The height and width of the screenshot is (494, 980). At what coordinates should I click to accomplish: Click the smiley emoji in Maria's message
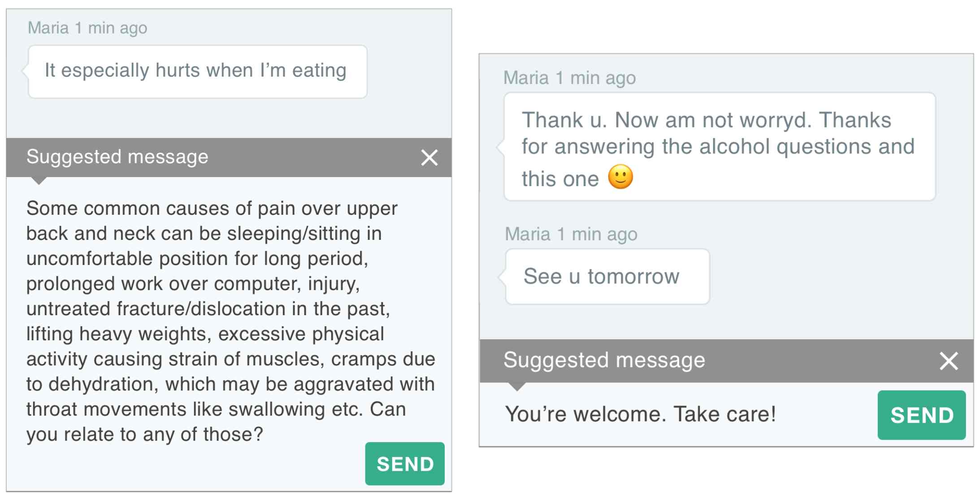click(620, 177)
